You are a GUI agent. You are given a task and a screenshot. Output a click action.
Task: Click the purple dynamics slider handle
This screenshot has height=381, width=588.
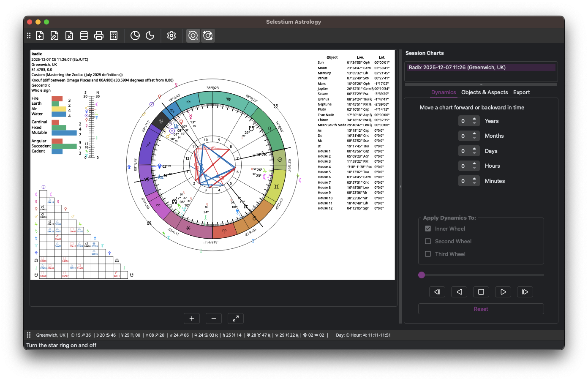pyautogui.click(x=422, y=275)
